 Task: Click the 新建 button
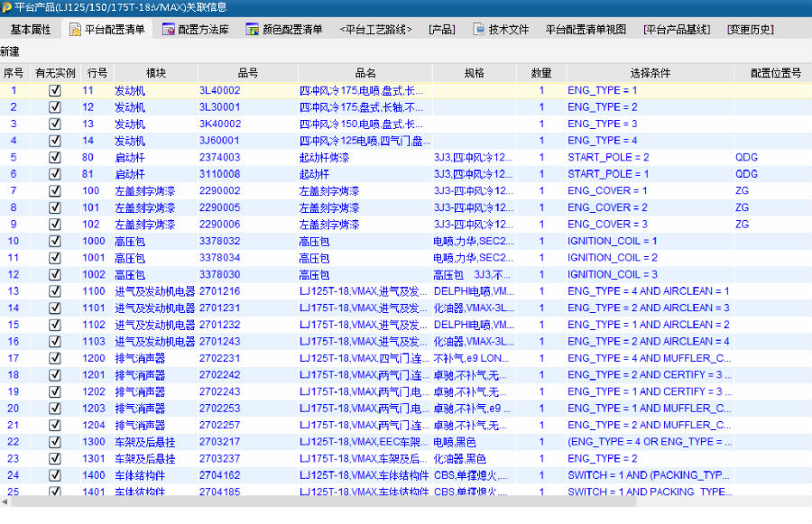point(10,51)
